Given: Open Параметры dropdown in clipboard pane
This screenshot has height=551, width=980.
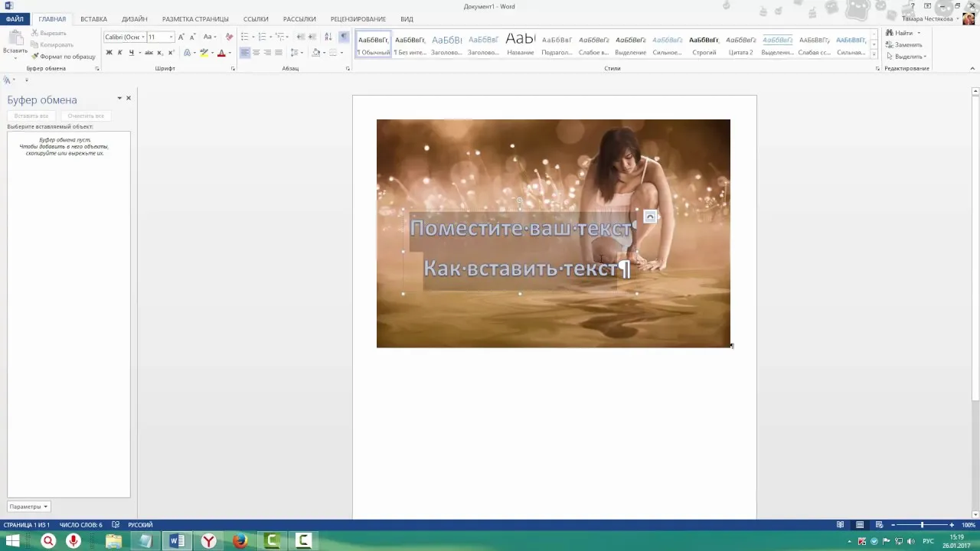Looking at the screenshot, I should [29, 507].
